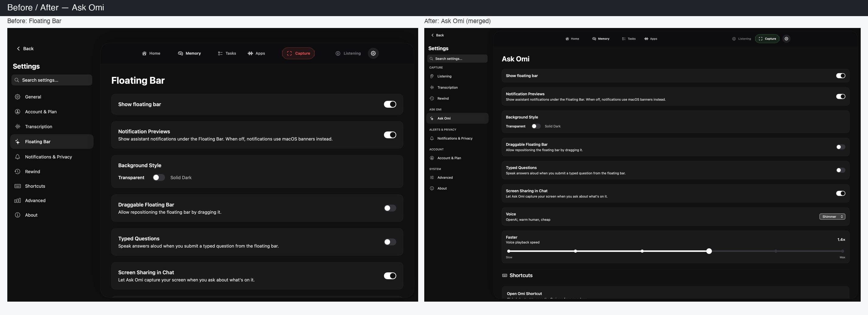This screenshot has width=868, height=315.
Task: Click Search settings field in After panel
Action: pyautogui.click(x=457, y=59)
